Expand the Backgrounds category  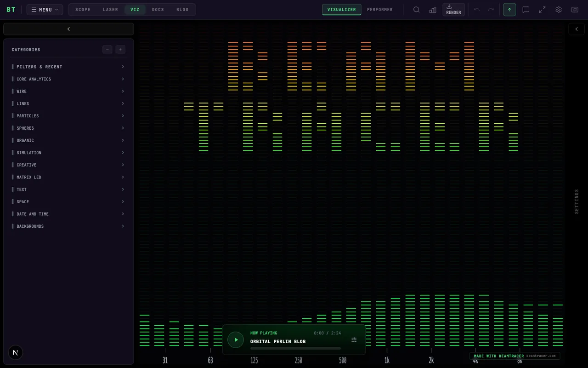click(68, 226)
